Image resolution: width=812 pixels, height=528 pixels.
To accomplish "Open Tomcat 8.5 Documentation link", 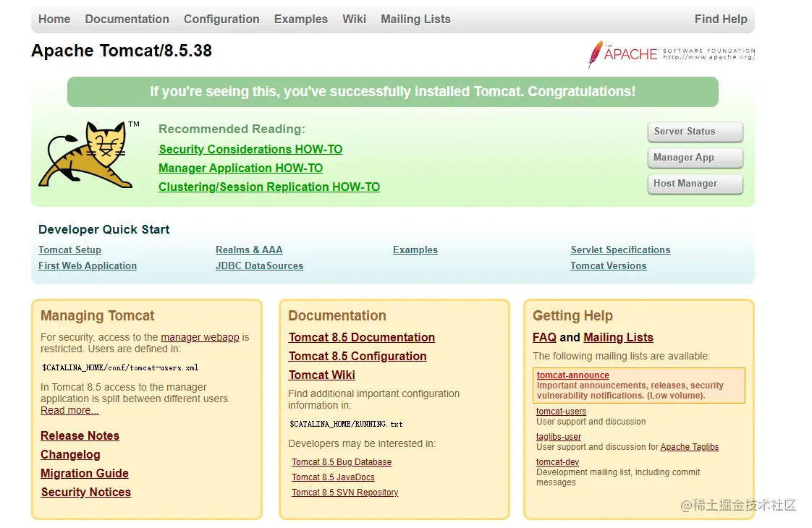I will coord(361,338).
